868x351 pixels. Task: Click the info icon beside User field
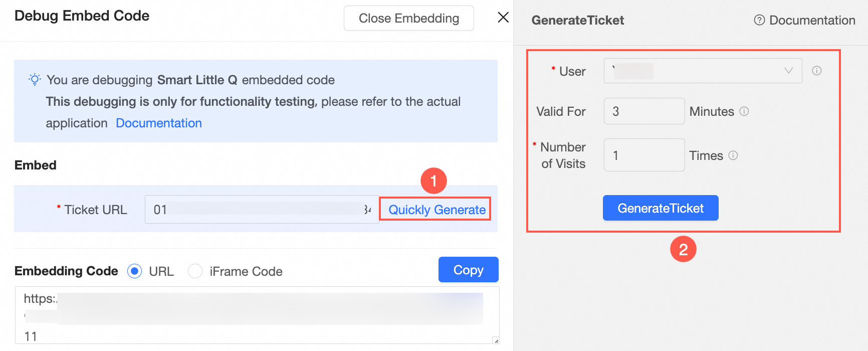(817, 71)
